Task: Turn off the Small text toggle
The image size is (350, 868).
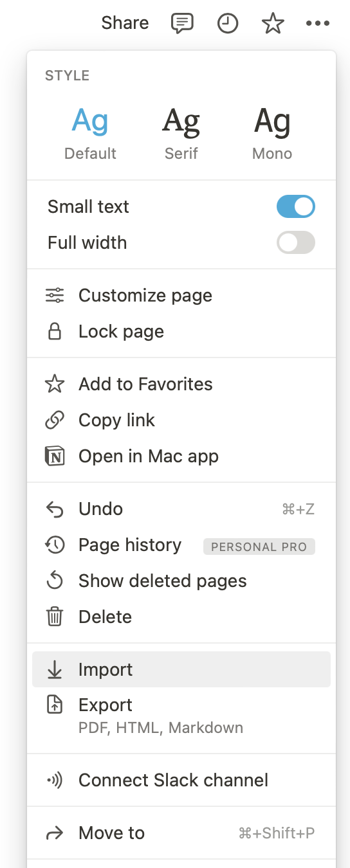Action: [296, 206]
